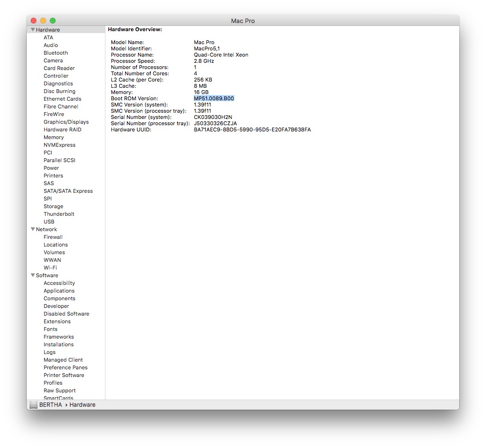Select Firewall under Network
Screen dimensions: 486x448
[53, 237]
